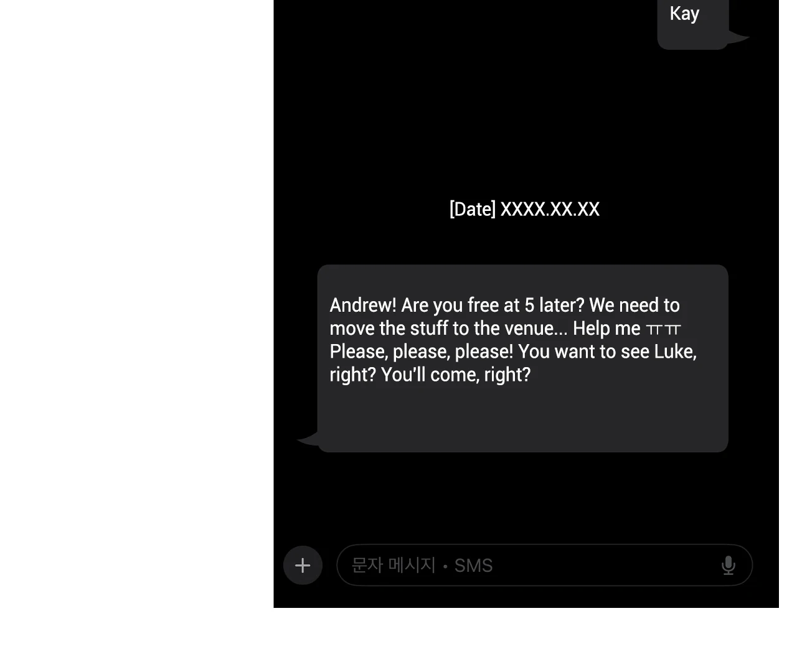Click 'You'll come, right?' sentence
Viewport: 797px width, 672px height.
456,375
